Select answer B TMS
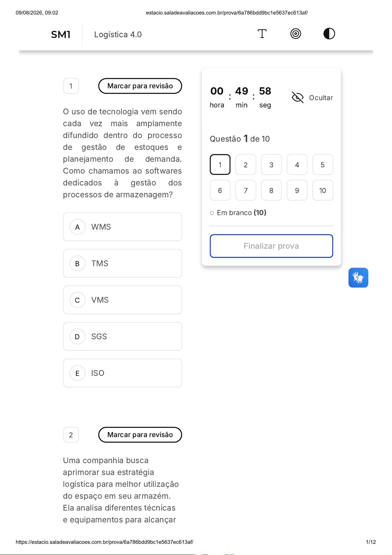This screenshot has height=555, width=392. pyautogui.click(x=122, y=264)
